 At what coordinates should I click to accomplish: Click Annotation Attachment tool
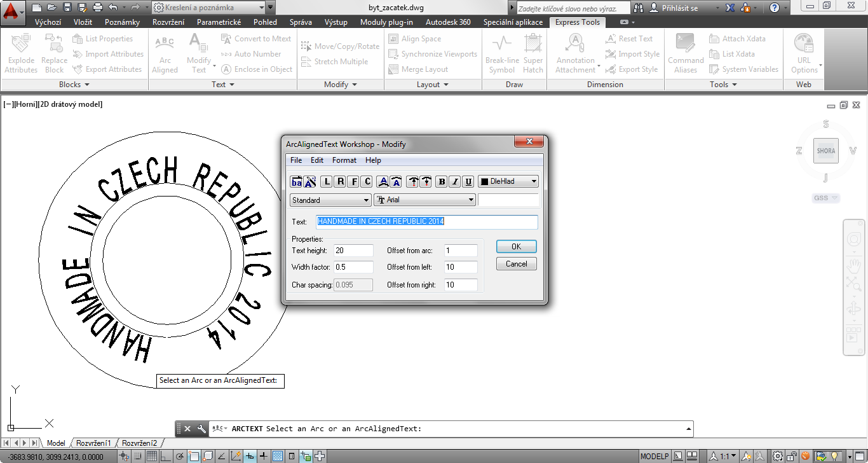pyautogui.click(x=576, y=53)
